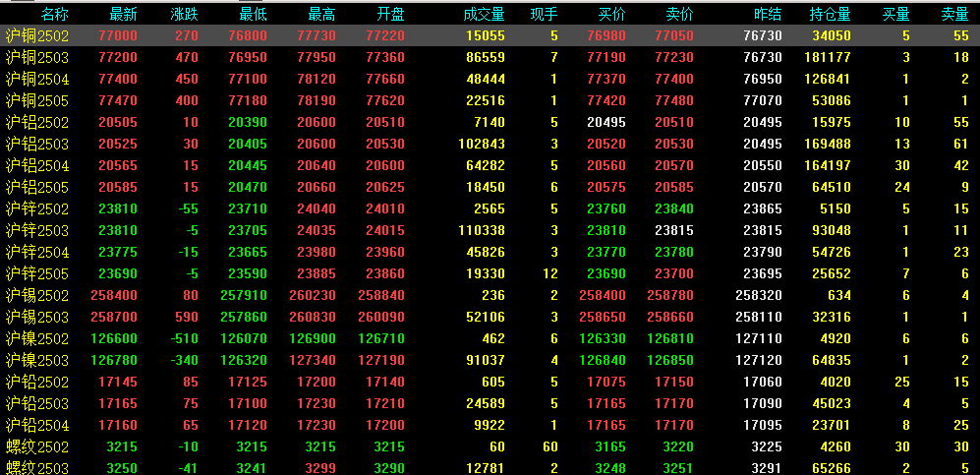Click change value -510 of 沪镍2502
The height and width of the screenshot is (475, 980).
coord(185,338)
